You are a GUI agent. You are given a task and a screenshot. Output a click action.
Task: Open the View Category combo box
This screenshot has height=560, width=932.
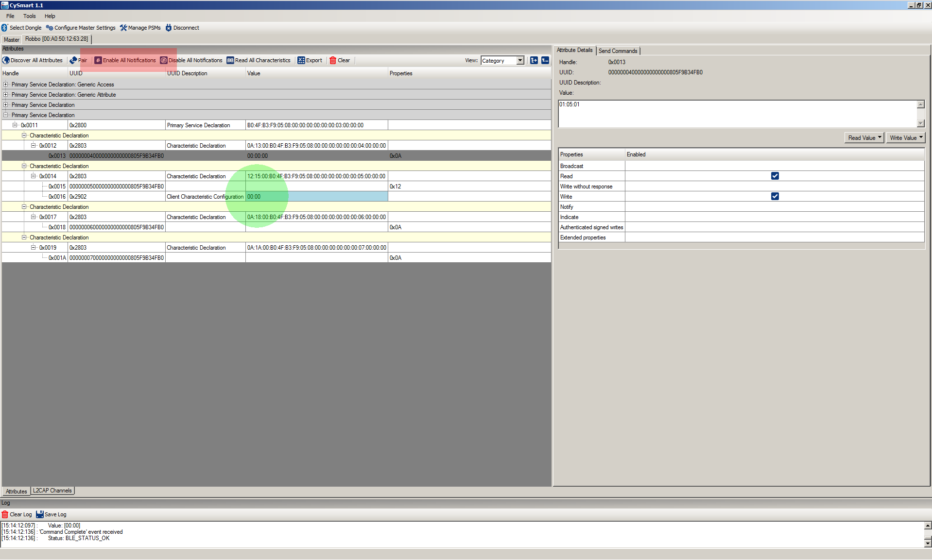tap(502, 61)
